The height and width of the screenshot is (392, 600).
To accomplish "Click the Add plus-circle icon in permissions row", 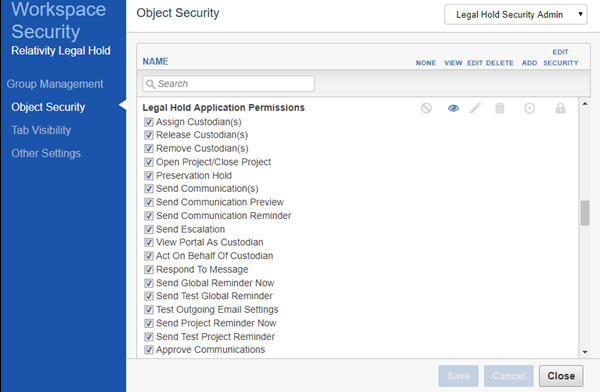I will tap(530, 108).
